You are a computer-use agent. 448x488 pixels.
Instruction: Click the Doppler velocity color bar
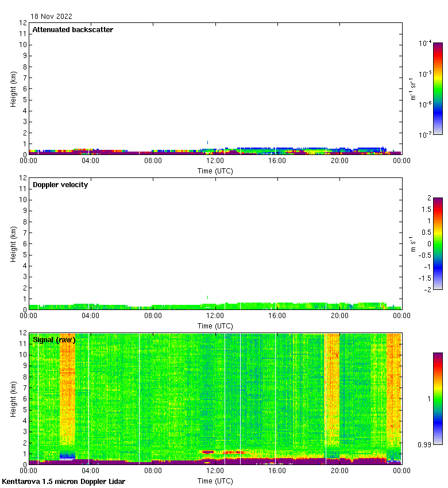click(438, 243)
